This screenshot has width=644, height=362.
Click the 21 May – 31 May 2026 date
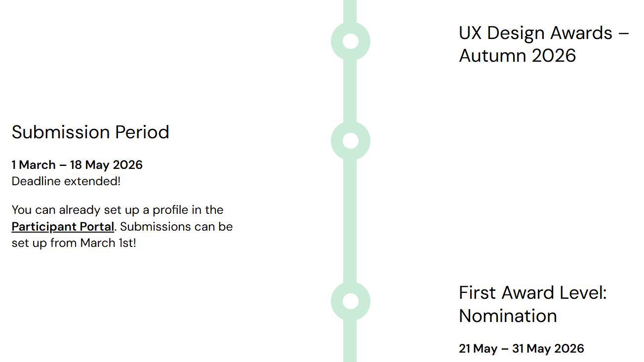522,349
